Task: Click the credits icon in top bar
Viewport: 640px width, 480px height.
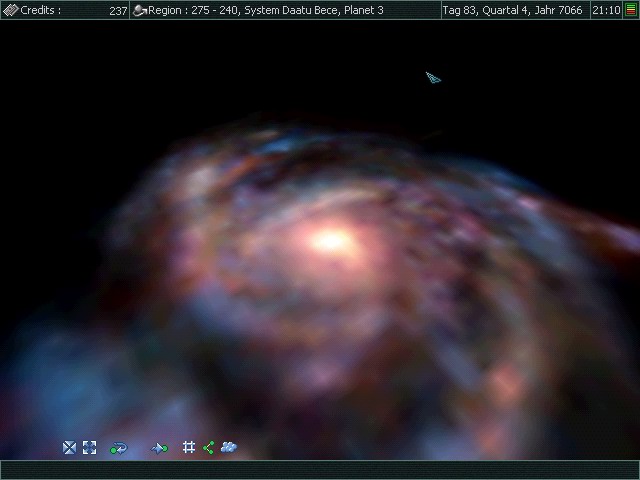Action: pos(10,10)
